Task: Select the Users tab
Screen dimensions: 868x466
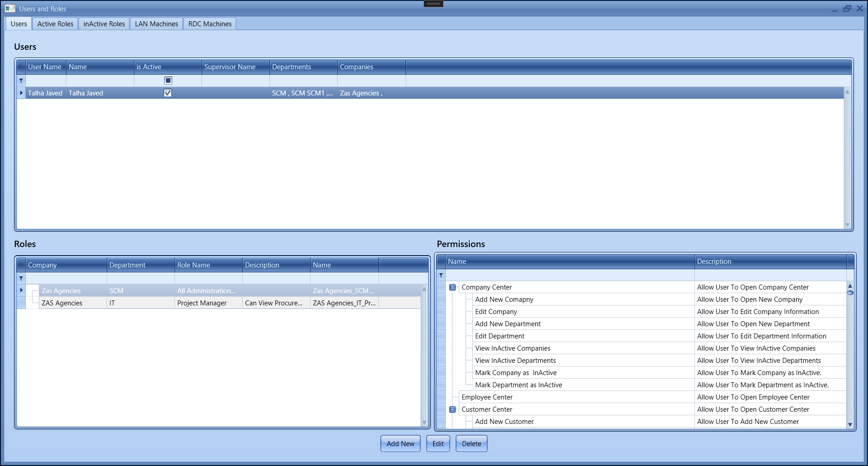Action: pyautogui.click(x=19, y=24)
